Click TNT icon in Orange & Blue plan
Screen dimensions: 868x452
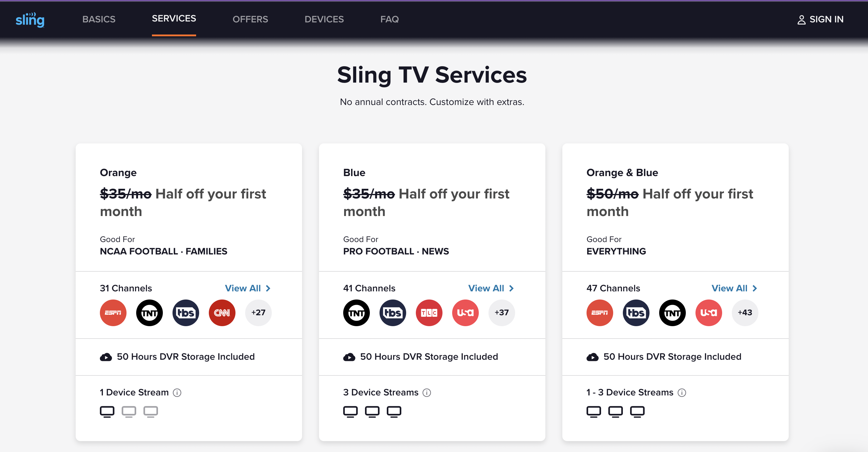(672, 313)
